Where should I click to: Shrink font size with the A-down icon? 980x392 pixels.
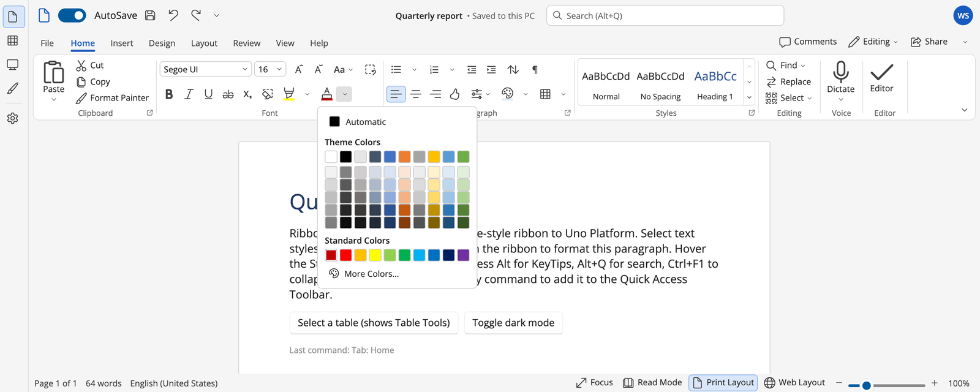[318, 69]
